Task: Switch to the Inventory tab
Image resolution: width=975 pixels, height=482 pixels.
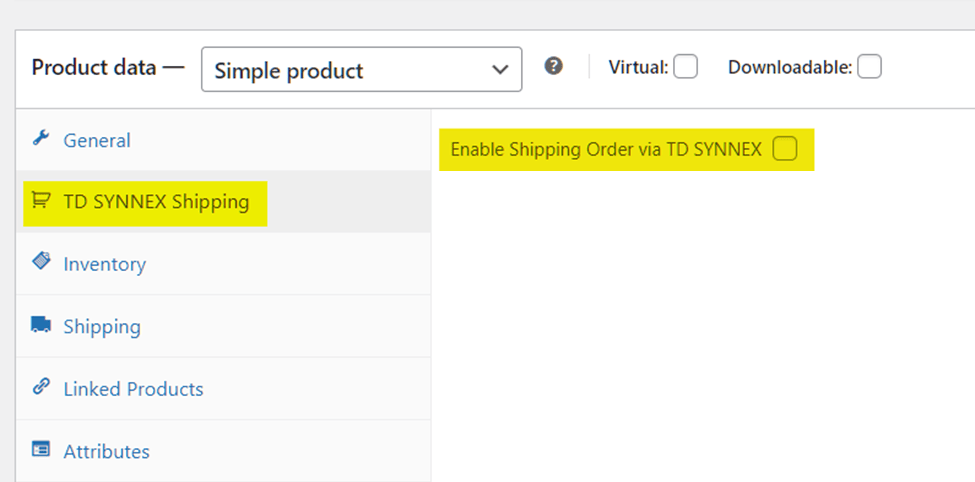Action: [x=104, y=264]
